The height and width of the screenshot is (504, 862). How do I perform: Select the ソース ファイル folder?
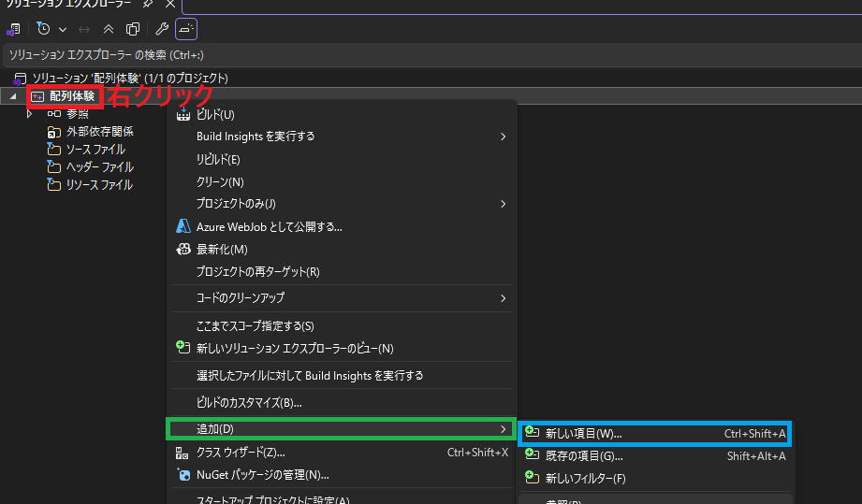[x=95, y=150]
